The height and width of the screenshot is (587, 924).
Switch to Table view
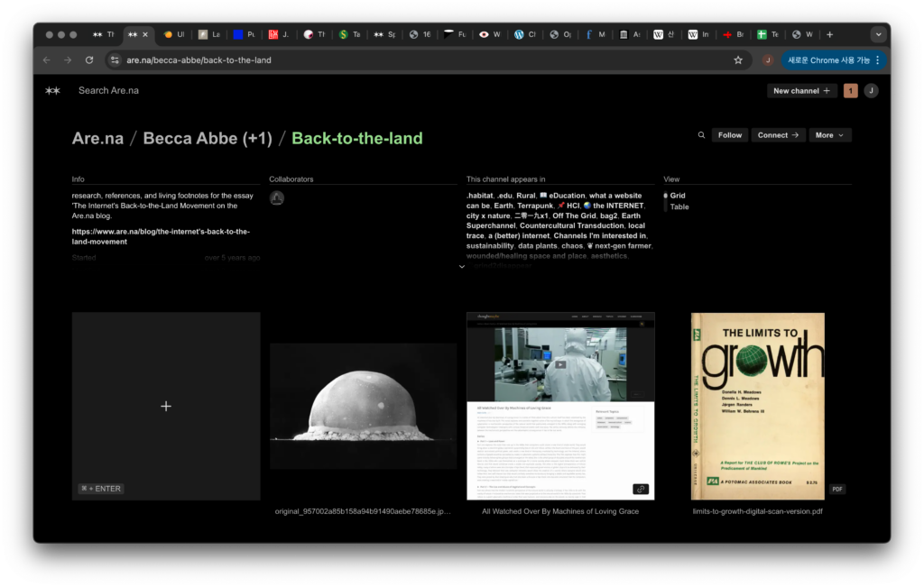pyautogui.click(x=679, y=206)
